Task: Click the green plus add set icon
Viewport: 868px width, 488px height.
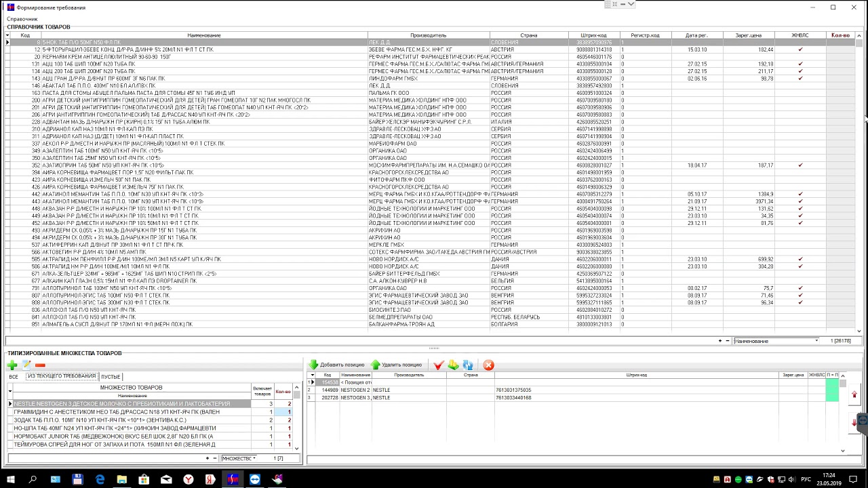Action: click(12, 365)
